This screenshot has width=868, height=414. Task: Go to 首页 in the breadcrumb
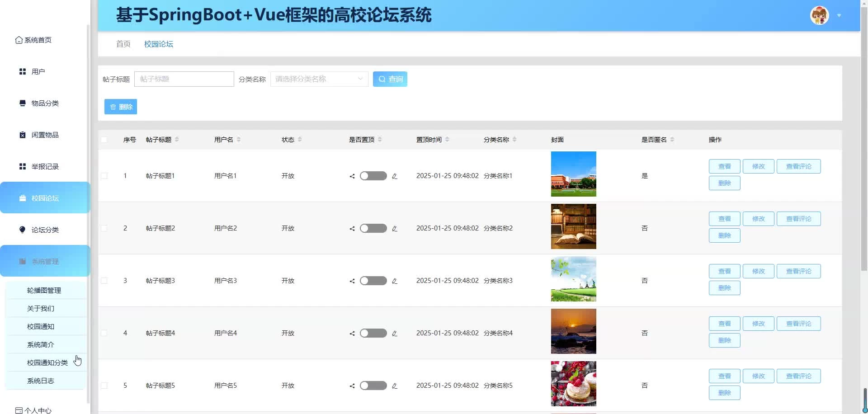[123, 44]
